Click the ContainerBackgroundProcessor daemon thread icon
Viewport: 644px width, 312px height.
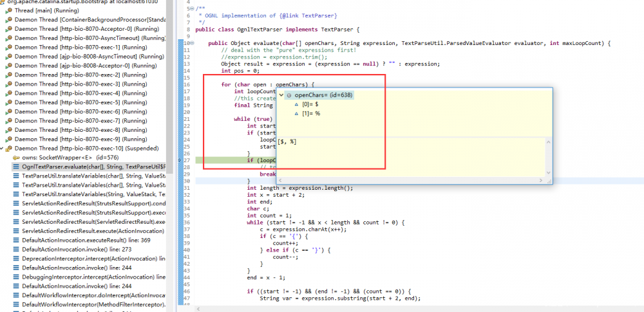9,20
